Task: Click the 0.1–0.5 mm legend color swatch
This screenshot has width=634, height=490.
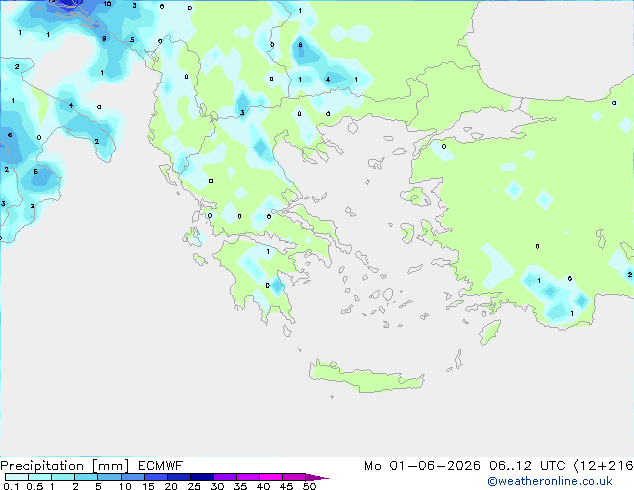Action: pyautogui.click(x=17, y=477)
